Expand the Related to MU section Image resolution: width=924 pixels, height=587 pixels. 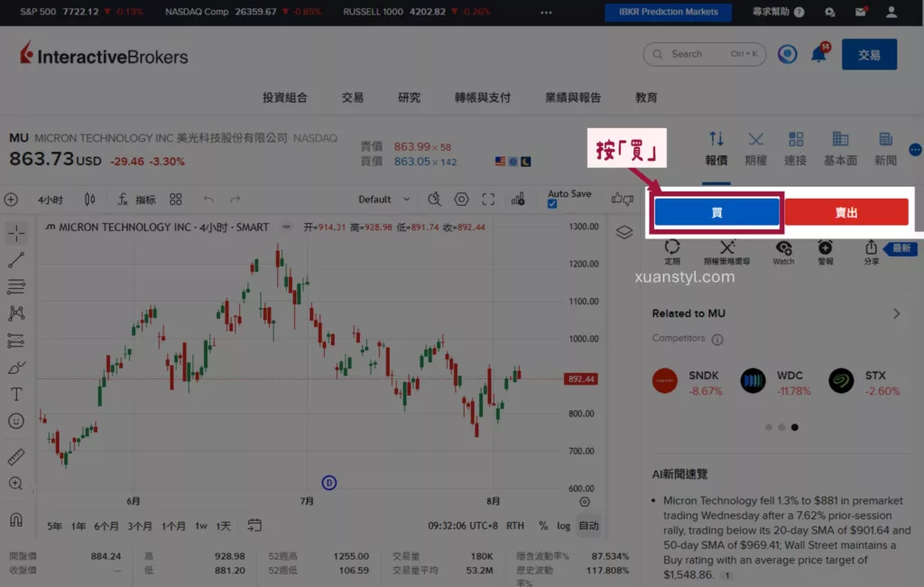tap(896, 314)
